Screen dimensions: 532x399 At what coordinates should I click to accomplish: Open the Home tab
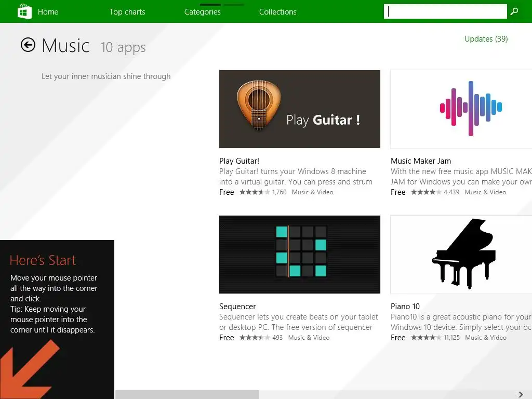[x=48, y=12]
